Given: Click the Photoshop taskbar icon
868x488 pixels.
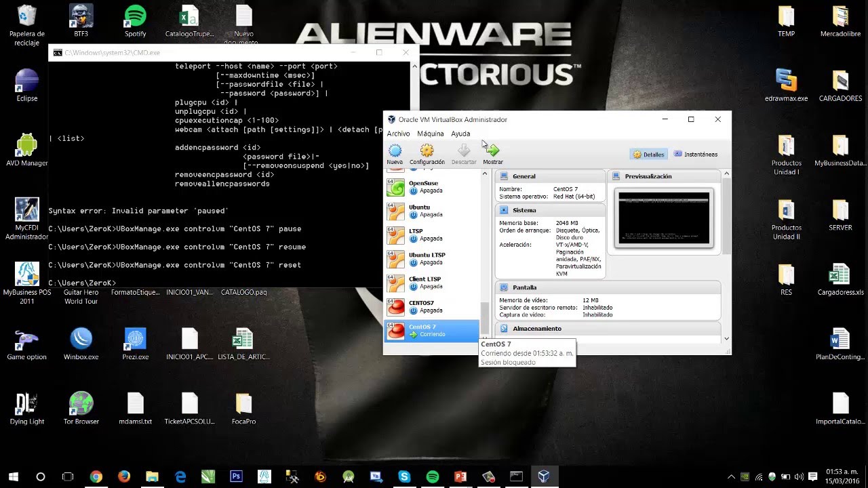Looking at the screenshot, I should click(236, 477).
